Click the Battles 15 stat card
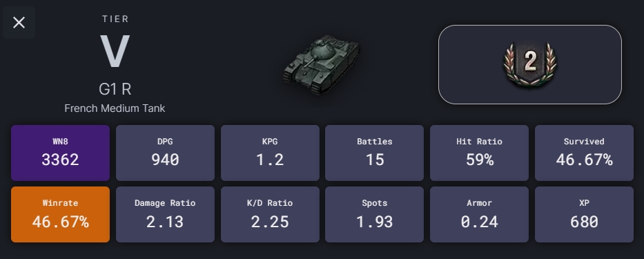The height and width of the screenshot is (259, 644). click(375, 153)
